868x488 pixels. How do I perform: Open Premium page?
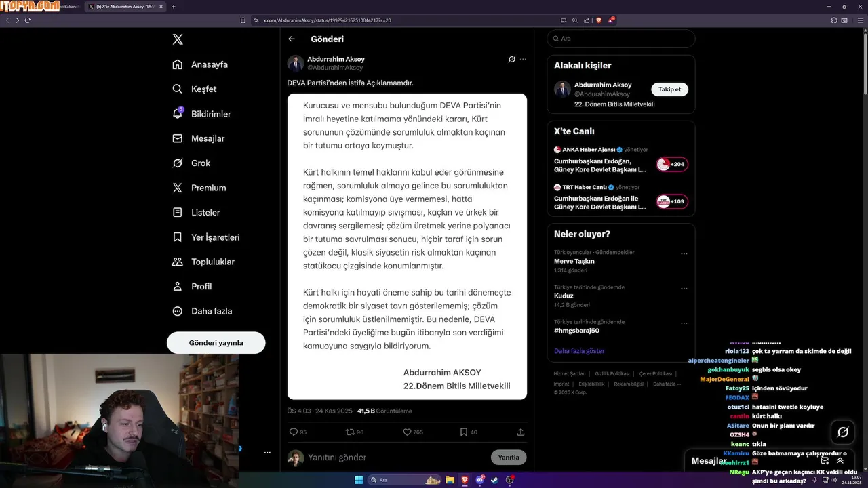(199, 188)
